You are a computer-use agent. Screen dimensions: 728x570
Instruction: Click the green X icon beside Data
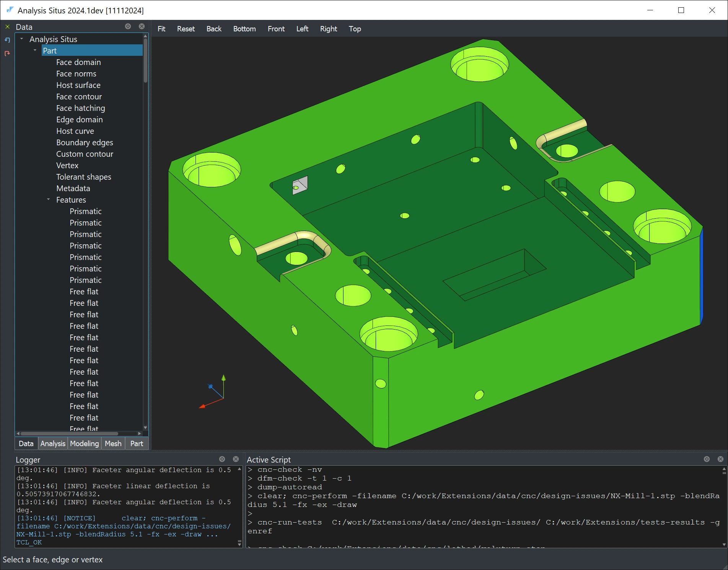pos(7,27)
